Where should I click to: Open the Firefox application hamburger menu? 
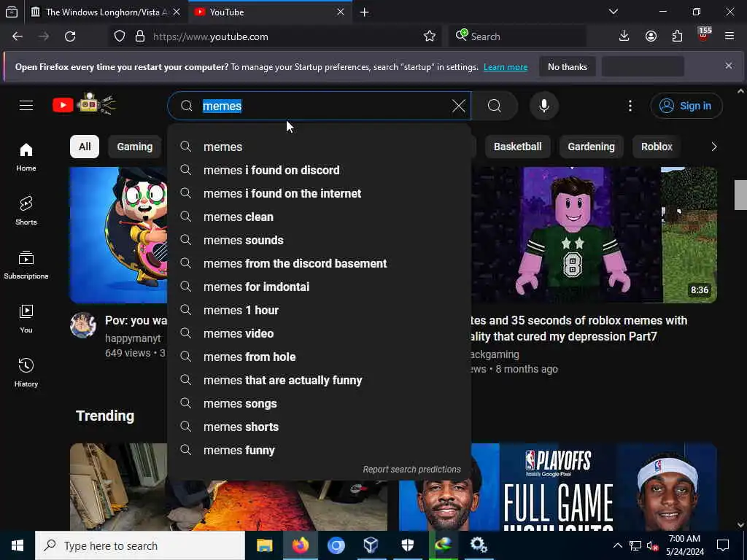tap(729, 36)
